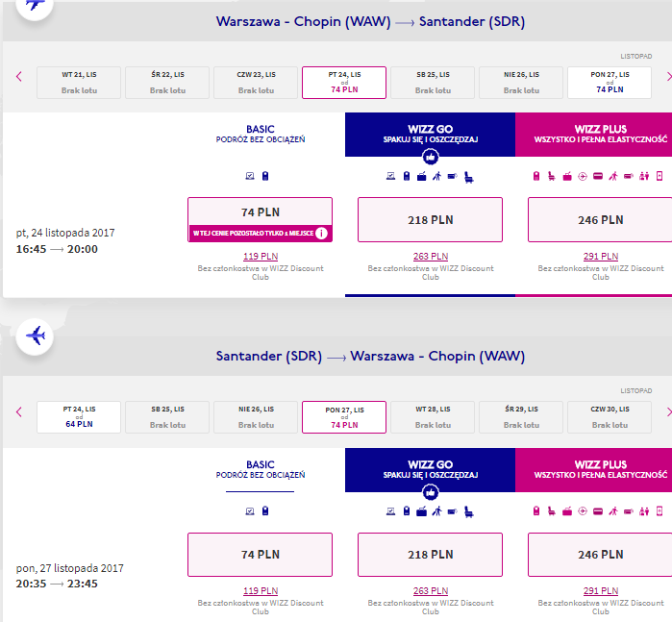Choose return WIZZ GO fare 218 PLN
Viewport: 672px width, 622px height.
tap(431, 555)
